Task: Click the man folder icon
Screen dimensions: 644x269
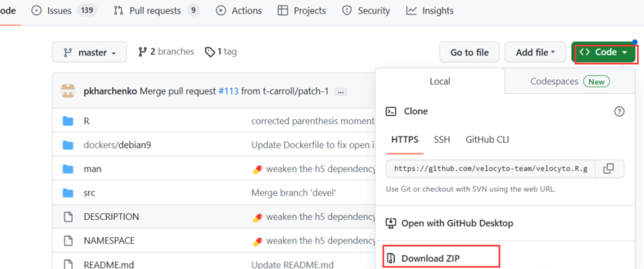Action: pos(68,169)
